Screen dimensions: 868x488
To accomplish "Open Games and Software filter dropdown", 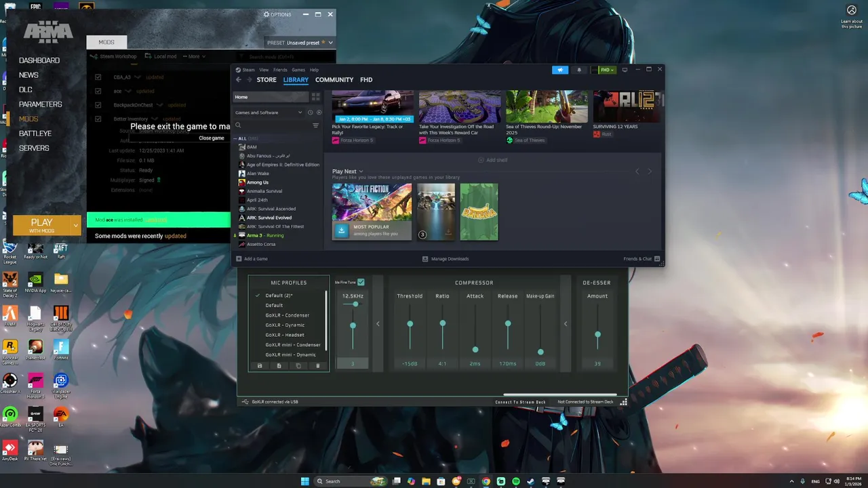I will coord(269,113).
